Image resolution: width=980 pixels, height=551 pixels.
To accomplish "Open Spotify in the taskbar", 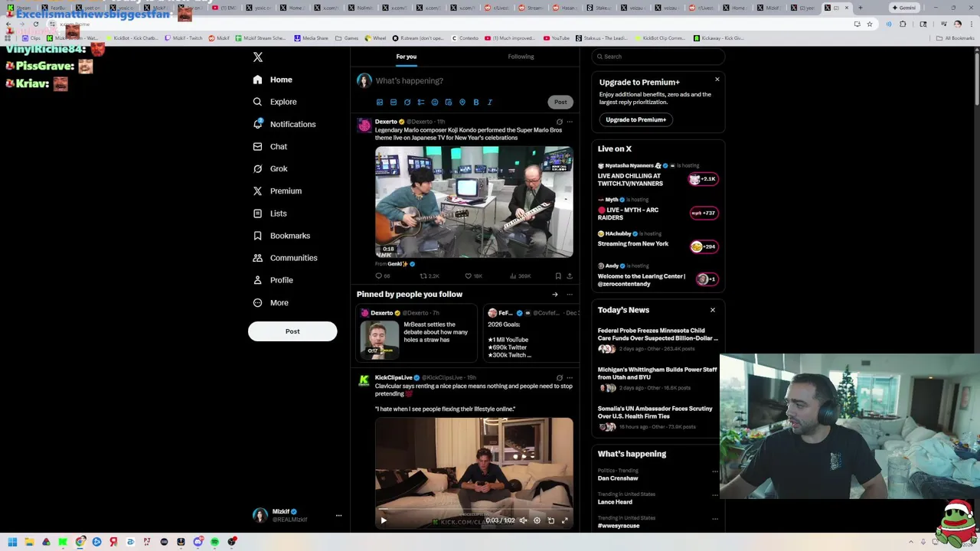I will 214,542.
